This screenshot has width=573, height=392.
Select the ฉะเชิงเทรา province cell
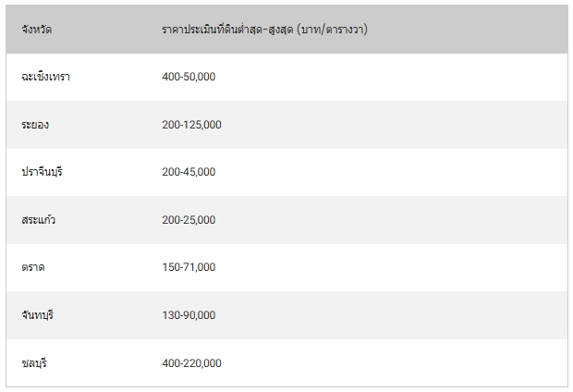(45, 77)
